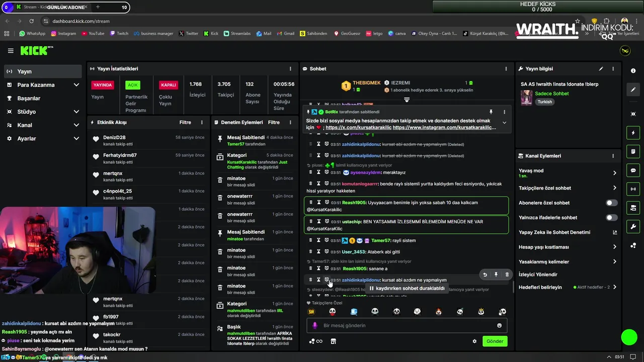Open Kanal Eylemleri three-dot menu

pos(613,156)
